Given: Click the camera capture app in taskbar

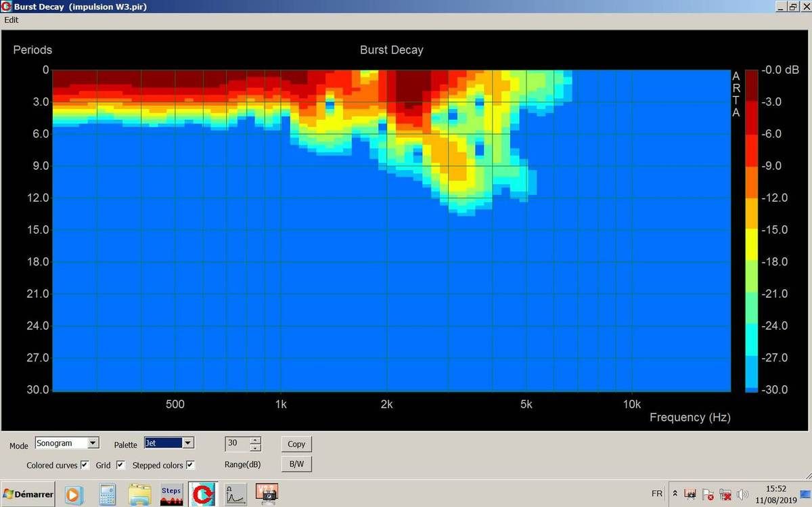Looking at the screenshot, I should [268, 494].
